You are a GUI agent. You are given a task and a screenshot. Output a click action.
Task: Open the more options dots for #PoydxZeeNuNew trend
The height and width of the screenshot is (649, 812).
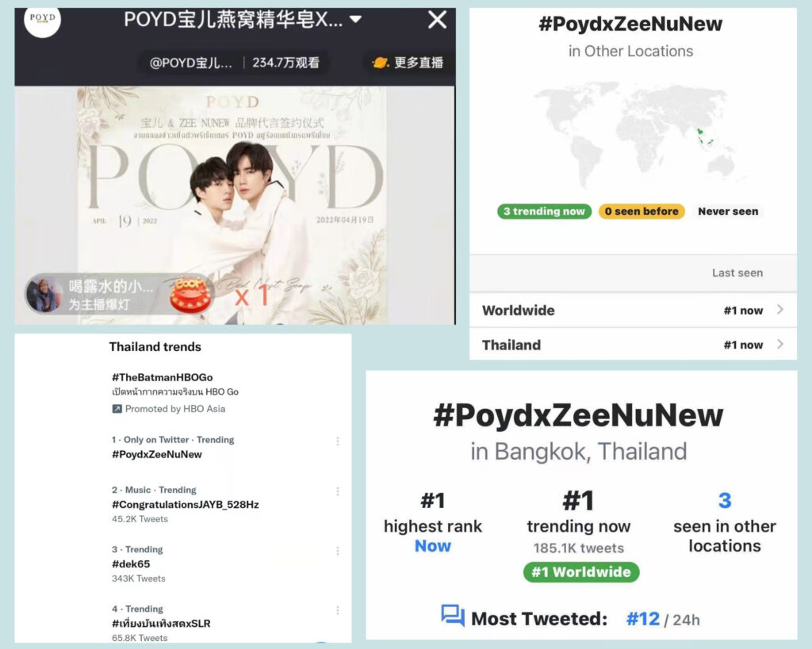[x=338, y=441]
